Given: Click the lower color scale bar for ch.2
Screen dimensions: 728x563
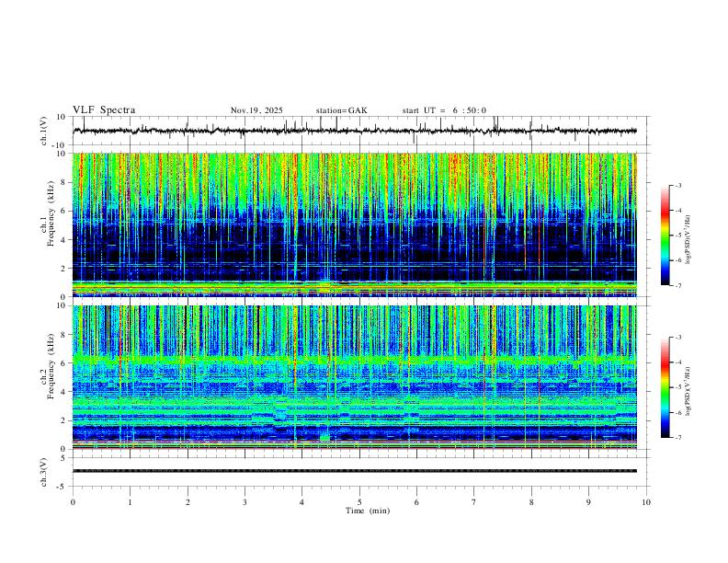Looking at the screenshot, I should (665, 387).
